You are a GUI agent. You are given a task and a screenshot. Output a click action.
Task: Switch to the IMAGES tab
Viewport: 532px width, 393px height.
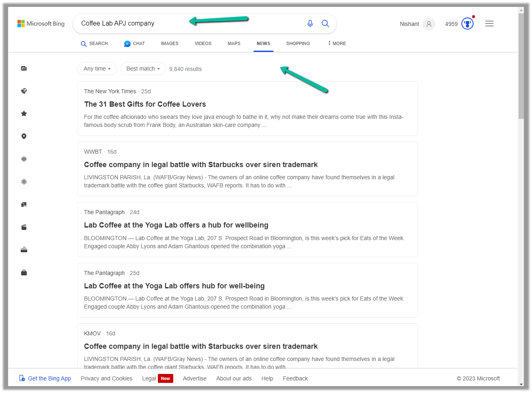coord(170,43)
